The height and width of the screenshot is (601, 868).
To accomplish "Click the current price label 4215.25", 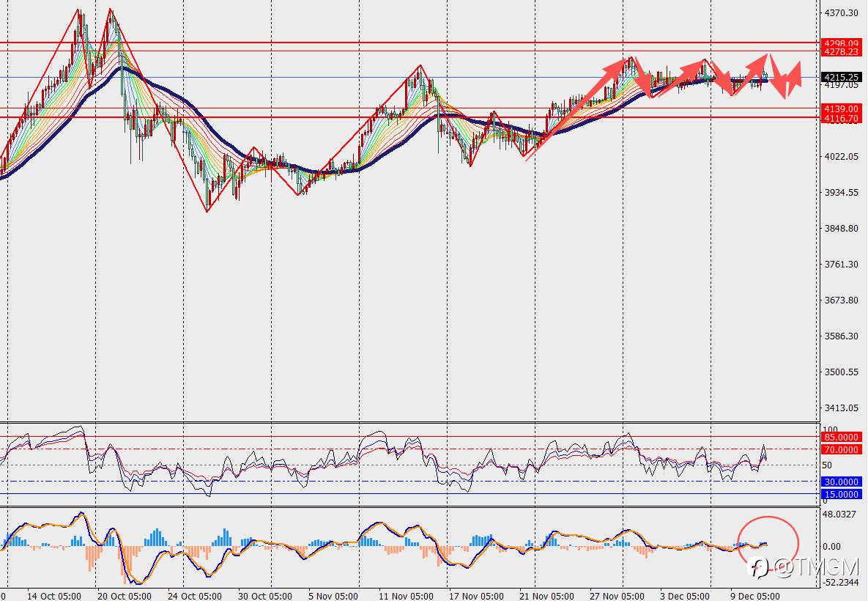I will point(842,78).
